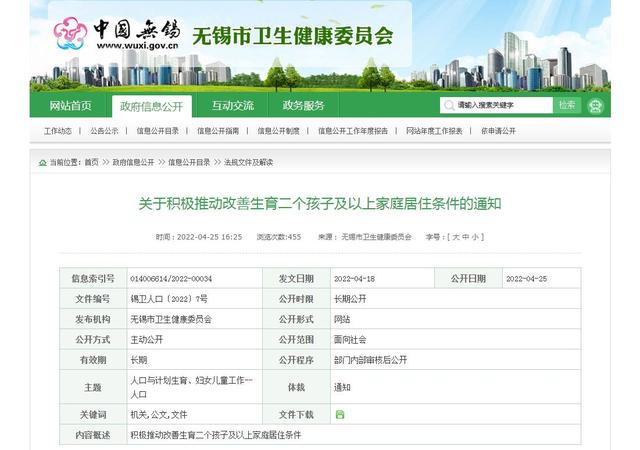The width and height of the screenshot is (640, 450).
Task: Click the green file download icon
Action: [x=340, y=414]
